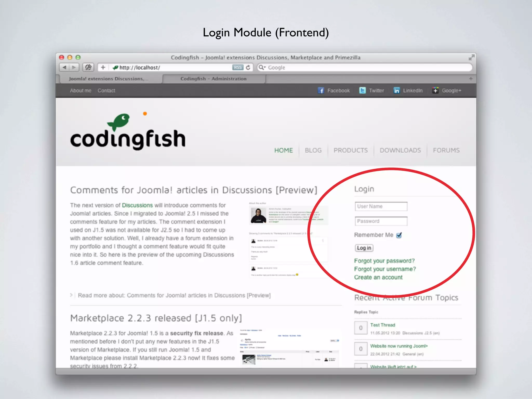Open Read more about Comments for Joomla! articles
This screenshot has height=399, width=532.
pyautogui.click(x=174, y=295)
